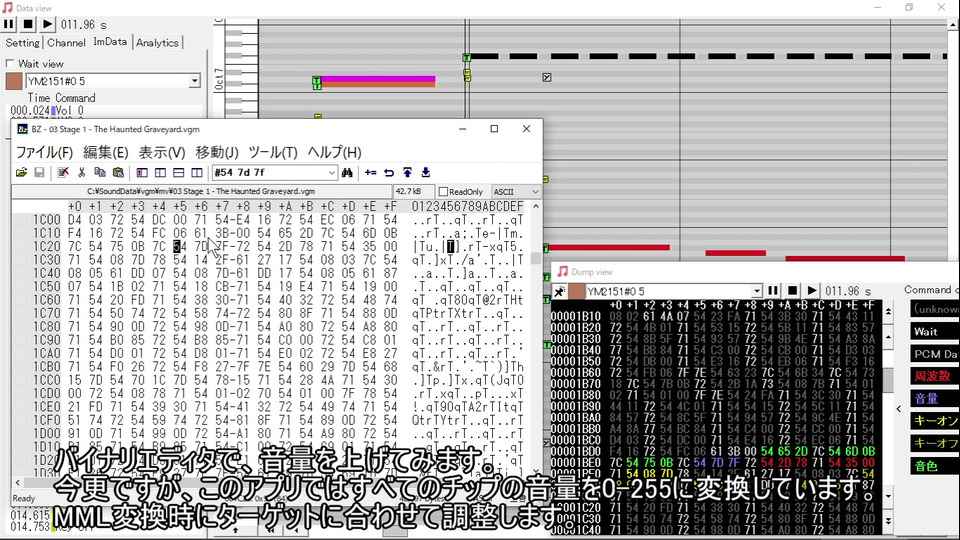Viewport: 960px width, 540px height.
Task: Jump to Dump view top with double-up arrow
Action: click(888, 312)
